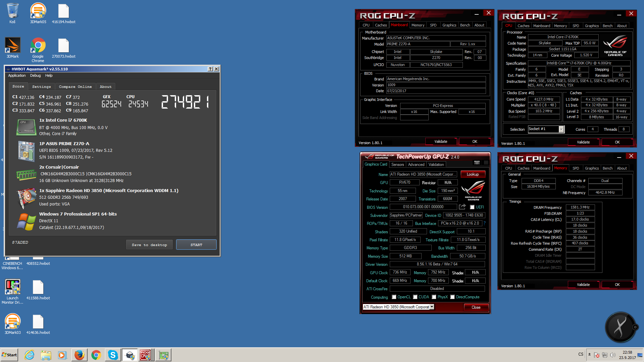644x362 pixels.
Task: Click Validate in the CPU tab CPU-Z window
Action: (x=583, y=142)
